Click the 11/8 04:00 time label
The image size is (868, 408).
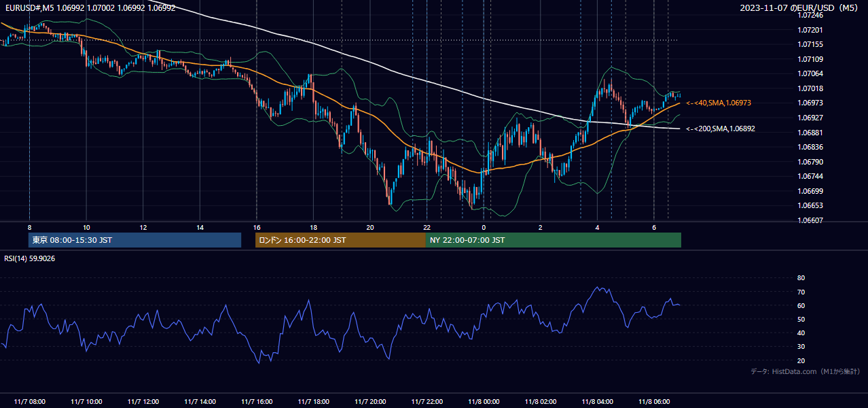(x=597, y=402)
